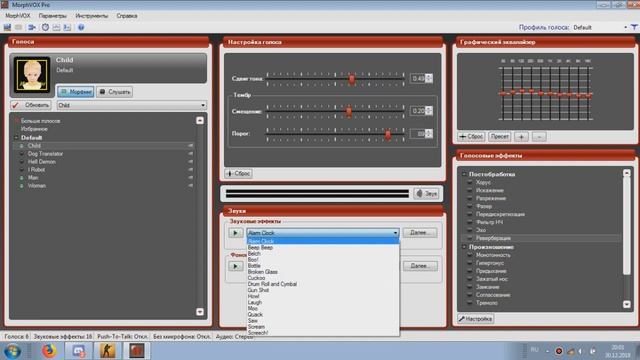Click the speaker icon on the Child row
This screenshot has width=640, height=360.
(x=191, y=146)
